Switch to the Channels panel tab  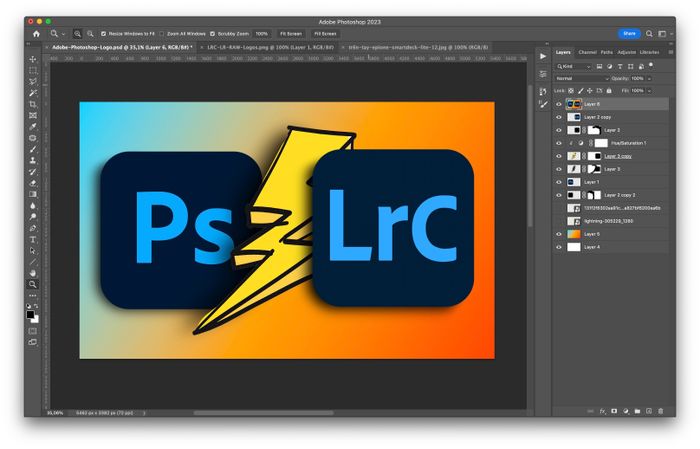(x=588, y=52)
